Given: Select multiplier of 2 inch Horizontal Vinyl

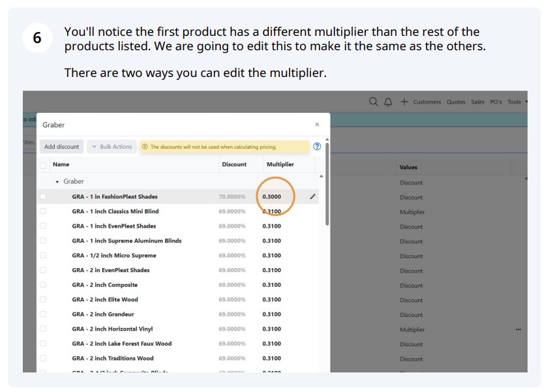Looking at the screenshot, I should click(x=271, y=329).
